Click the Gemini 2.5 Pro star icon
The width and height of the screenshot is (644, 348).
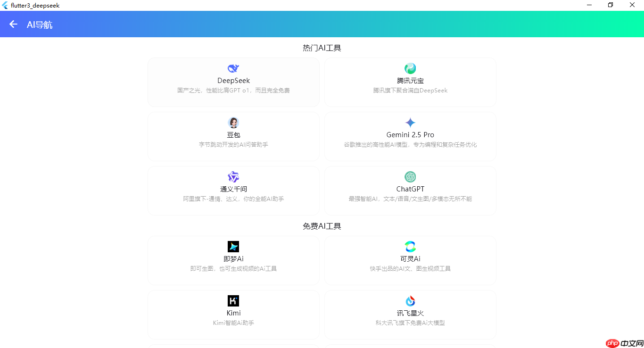point(410,123)
